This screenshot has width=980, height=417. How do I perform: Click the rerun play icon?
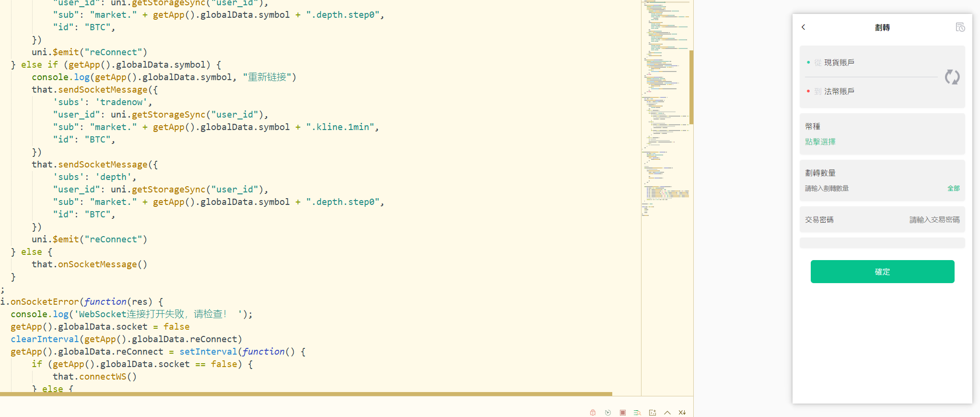point(608,413)
